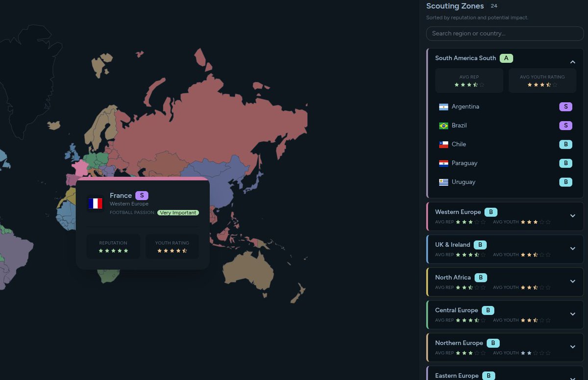Click the B badge next to North Africa
Image resolution: width=588 pixels, height=380 pixels.
(481, 278)
